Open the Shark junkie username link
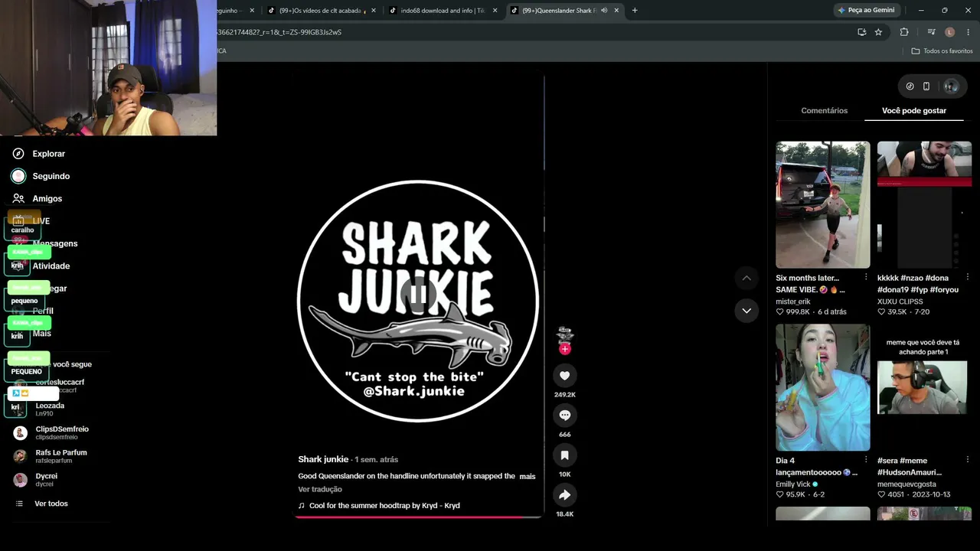 click(x=323, y=459)
